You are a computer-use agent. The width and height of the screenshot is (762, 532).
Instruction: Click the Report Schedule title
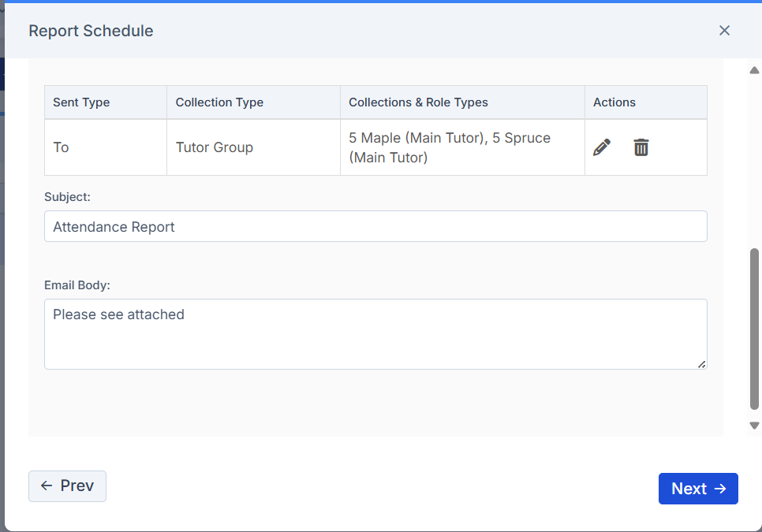[91, 31]
